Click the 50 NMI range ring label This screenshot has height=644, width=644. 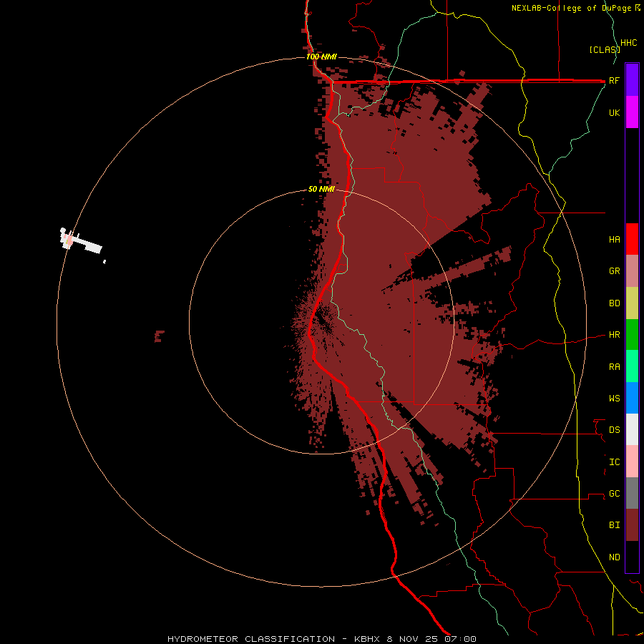tap(321, 189)
